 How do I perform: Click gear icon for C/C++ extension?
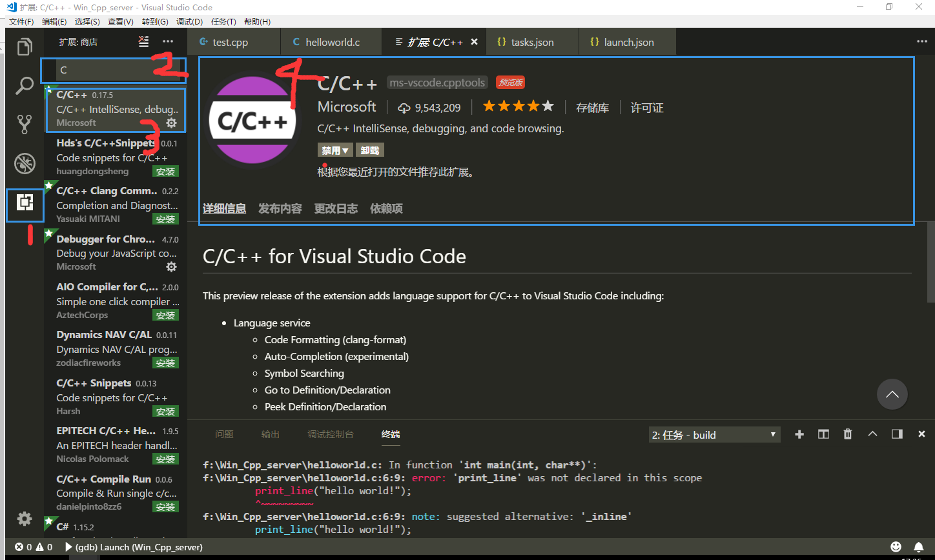point(172,123)
